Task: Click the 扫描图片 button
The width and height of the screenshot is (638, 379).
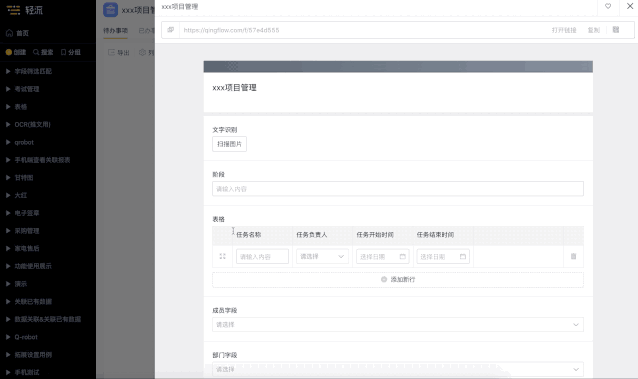Action: click(x=229, y=144)
